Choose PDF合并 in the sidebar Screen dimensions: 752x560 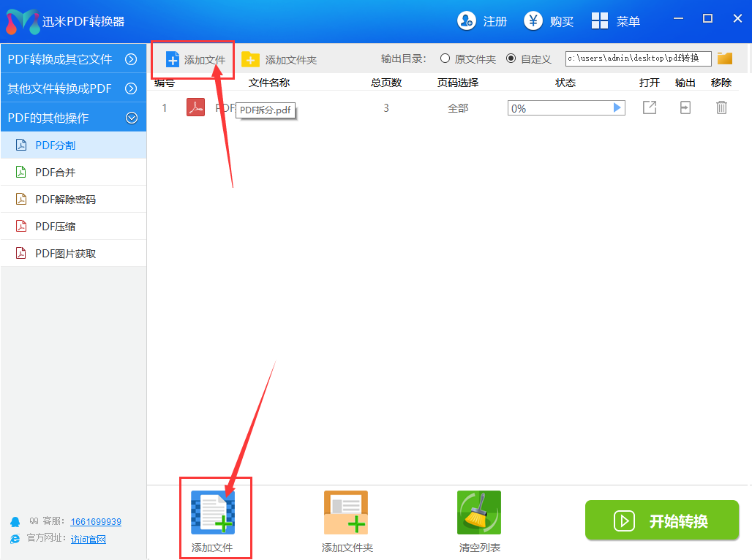[x=56, y=173]
